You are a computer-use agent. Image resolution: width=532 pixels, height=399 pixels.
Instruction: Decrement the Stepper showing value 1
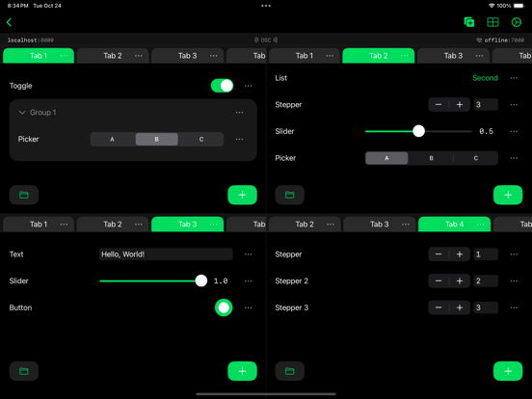439,254
